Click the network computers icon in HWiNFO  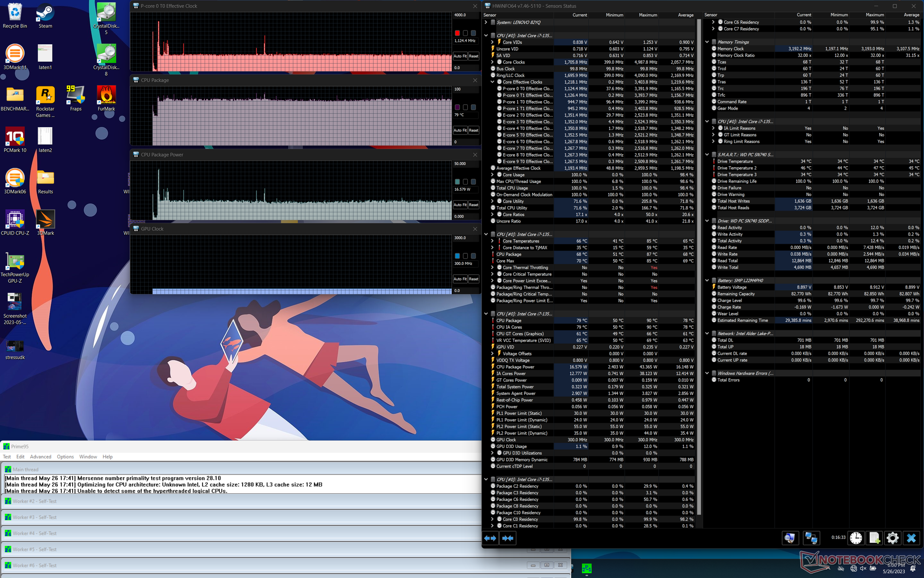tap(811, 538)
